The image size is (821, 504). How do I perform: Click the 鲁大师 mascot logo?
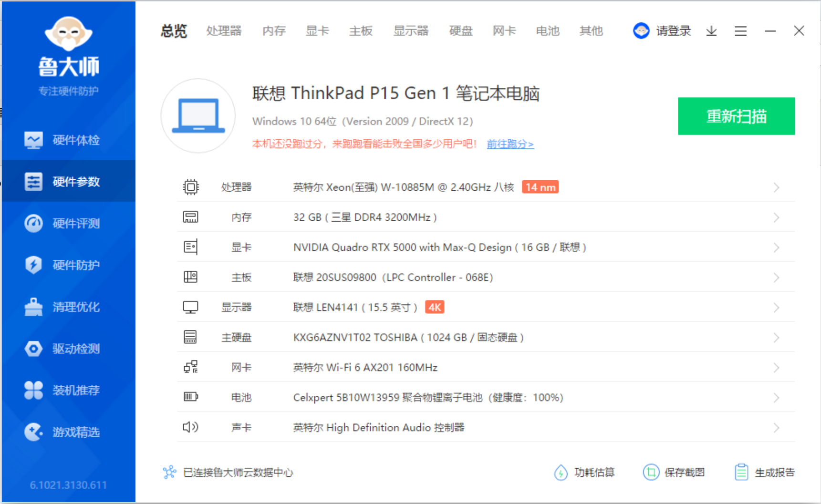(x=69, y=33)
